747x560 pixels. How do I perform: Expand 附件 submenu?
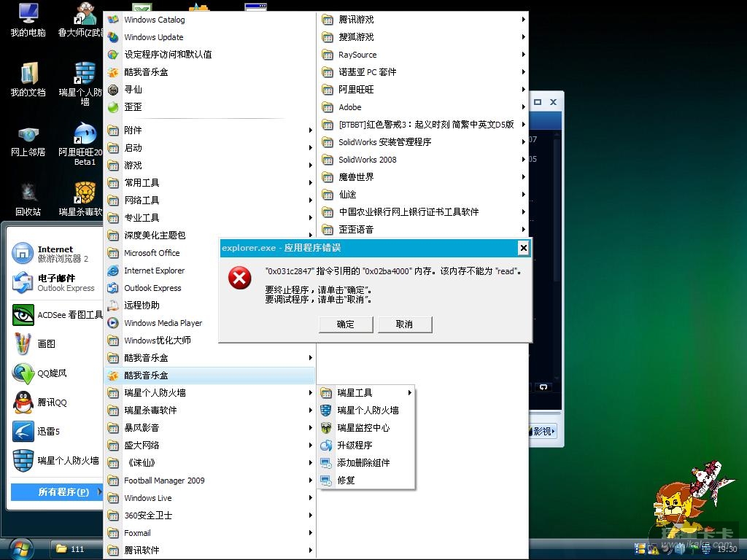click(209, 130)
